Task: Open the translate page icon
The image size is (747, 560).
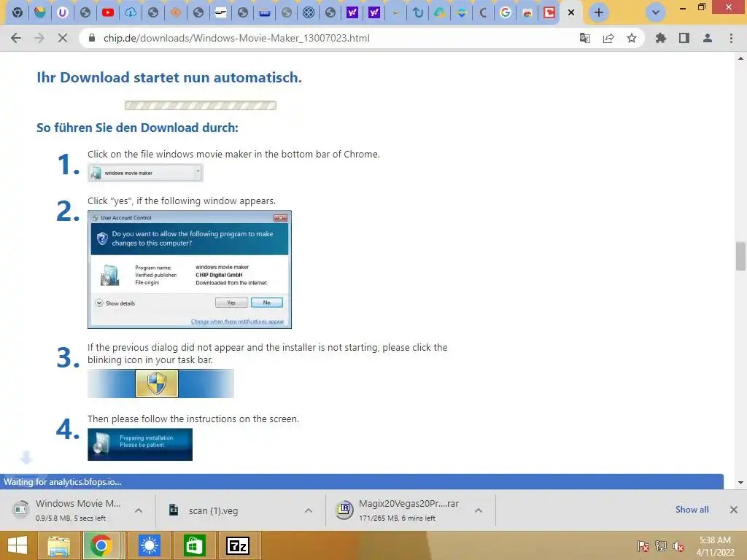Action: [584, 38]
